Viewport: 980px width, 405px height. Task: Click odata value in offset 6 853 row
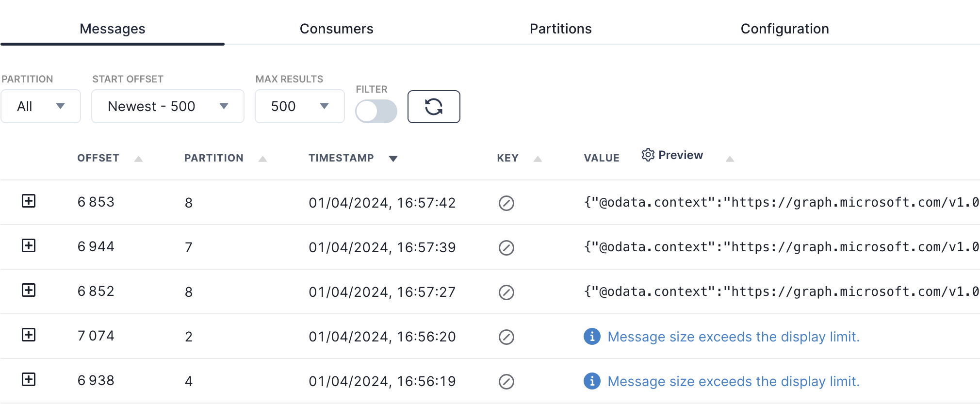point(782,202)
